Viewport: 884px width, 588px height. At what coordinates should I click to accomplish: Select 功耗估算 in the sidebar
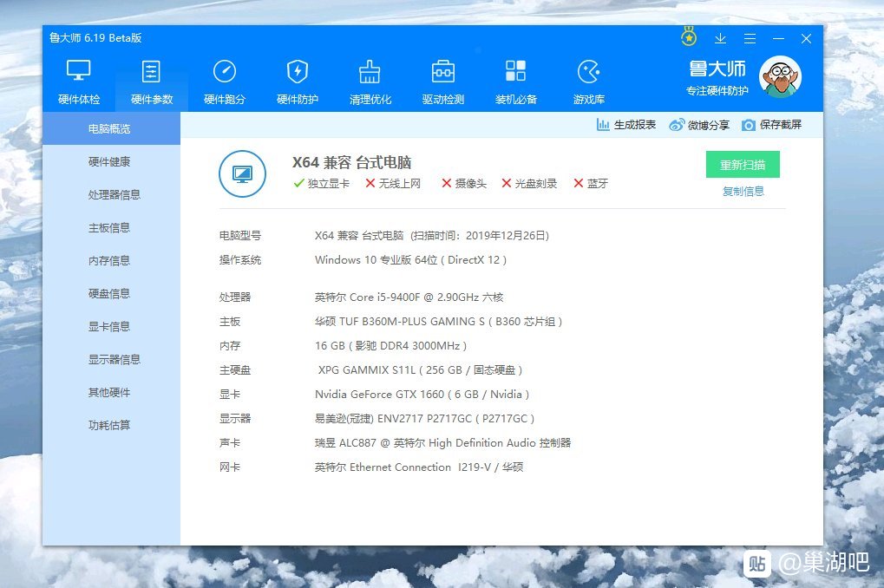point(111,425)
